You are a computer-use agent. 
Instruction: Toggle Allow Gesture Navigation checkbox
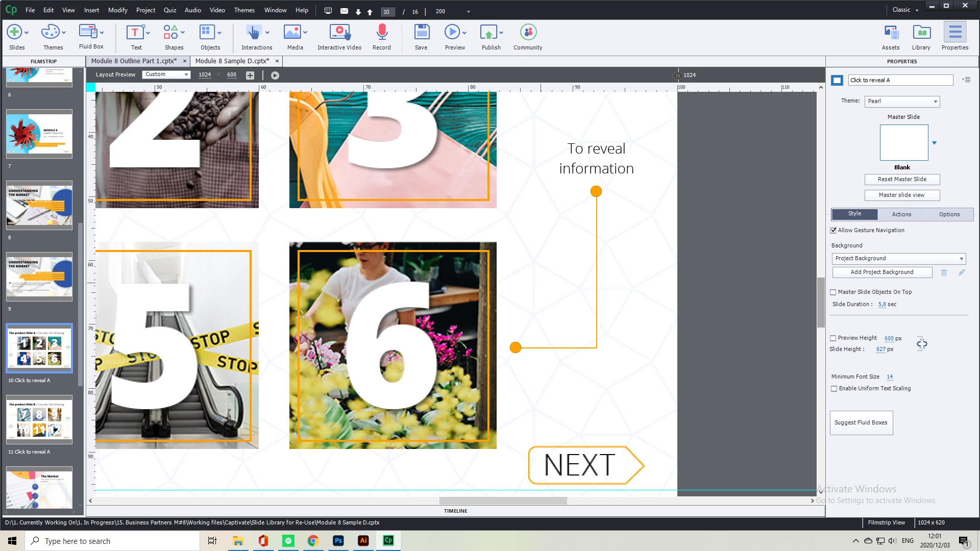[x=834, y=231]
